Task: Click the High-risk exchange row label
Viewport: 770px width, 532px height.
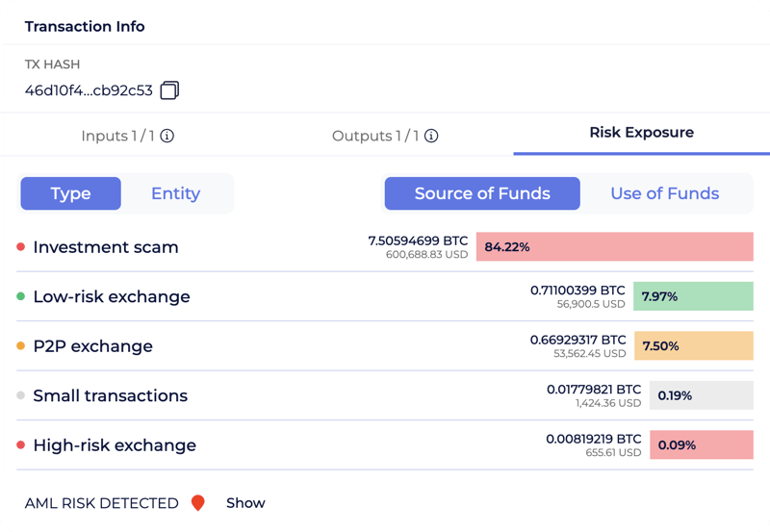Action: (x=115, y=445)
